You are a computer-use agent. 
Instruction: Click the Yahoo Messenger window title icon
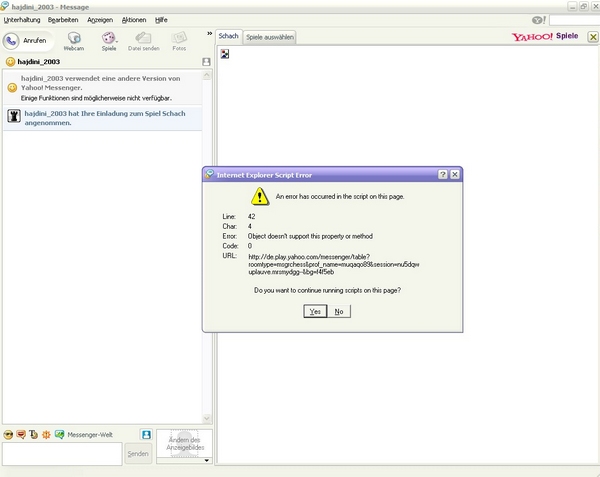coord(5,6)
